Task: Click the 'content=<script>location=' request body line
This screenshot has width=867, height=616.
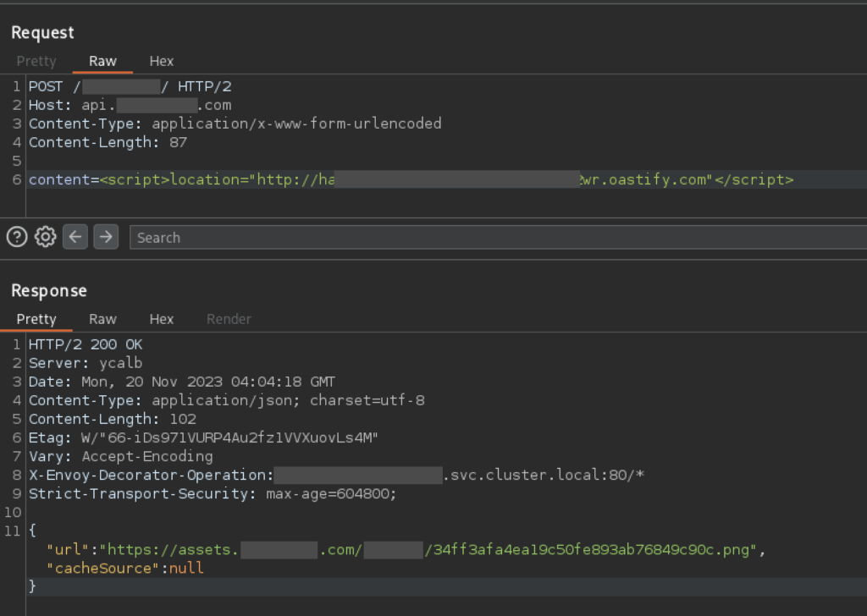Action: [x=411, y=179]
